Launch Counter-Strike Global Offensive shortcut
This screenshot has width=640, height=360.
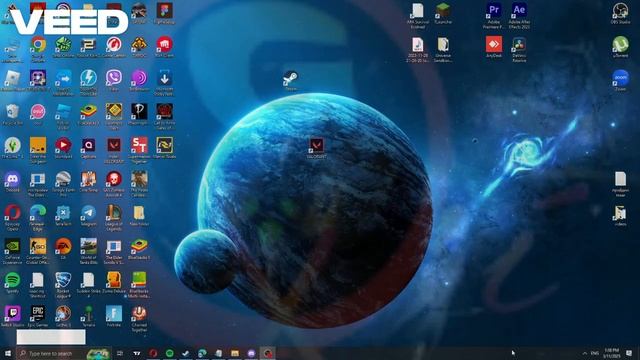coord(38,247)
